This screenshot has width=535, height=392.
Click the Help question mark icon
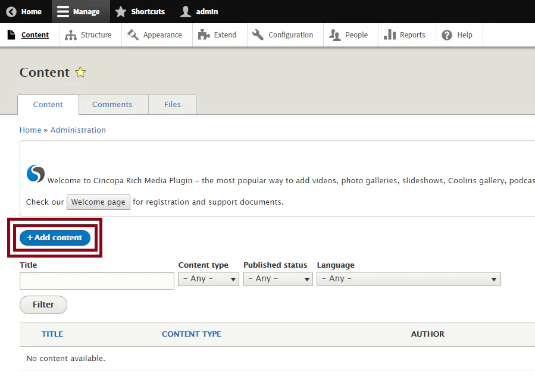coord(447,35)
